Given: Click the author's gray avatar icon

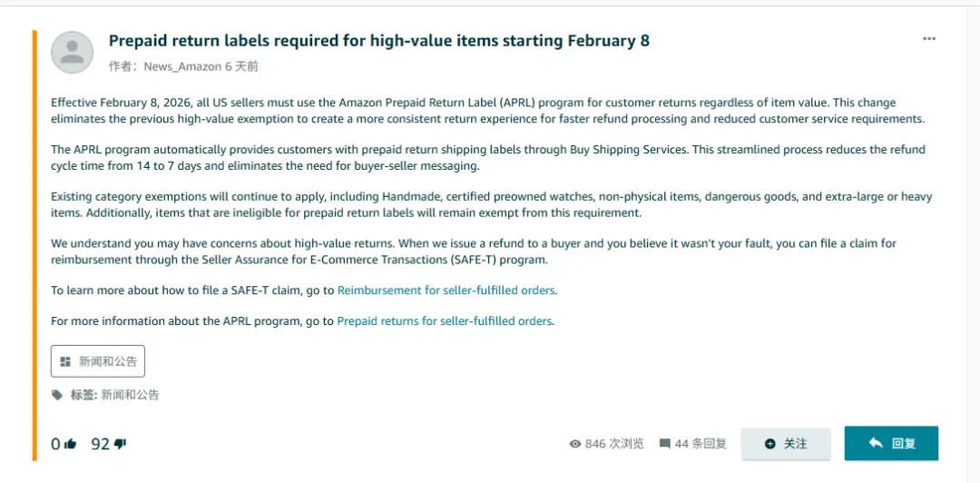Looking at the screenshot, I should coord(72,53).
